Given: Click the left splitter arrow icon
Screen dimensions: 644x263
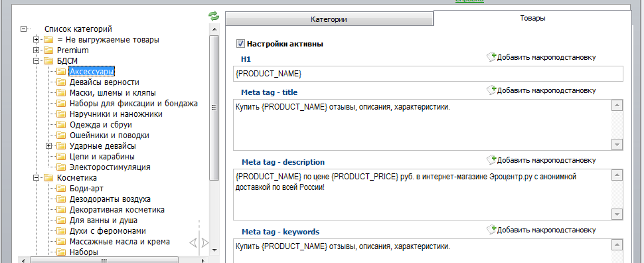Looking at the screenshot, I should pos(193,243).
